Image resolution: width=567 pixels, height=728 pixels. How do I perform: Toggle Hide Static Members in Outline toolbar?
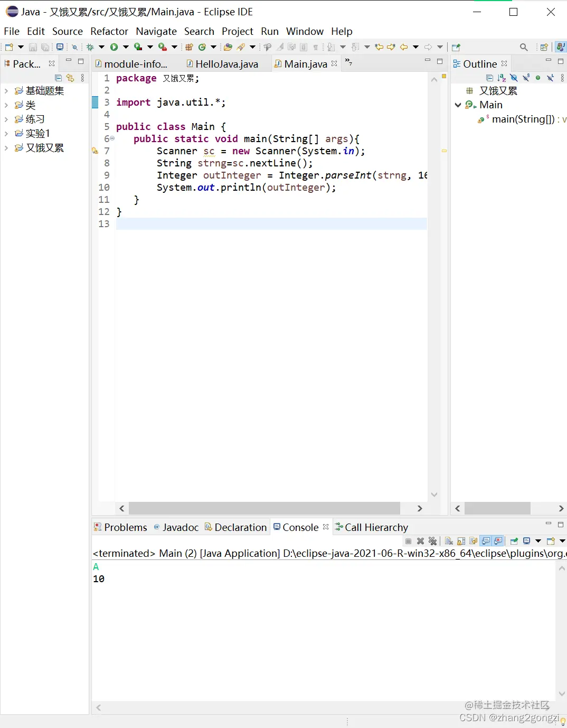526,78
